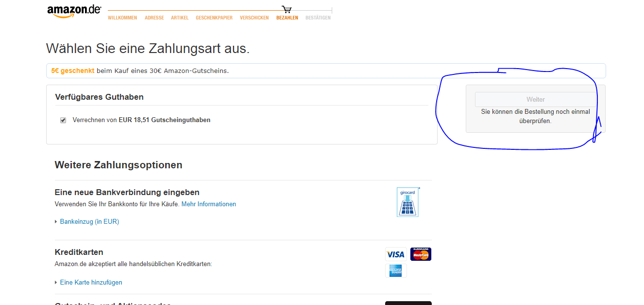
Task: Click the EUR 18,51 Gutscheinguthaben text
Action: coord(165,120)
